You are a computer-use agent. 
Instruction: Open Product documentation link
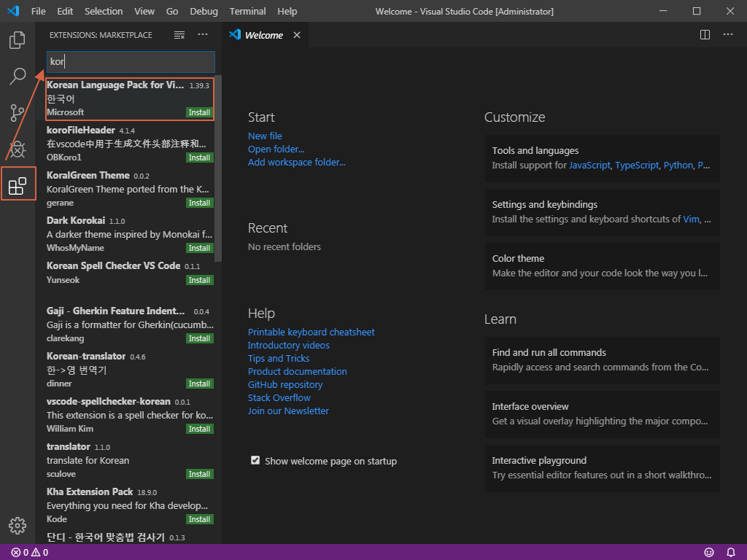click(x=298, y=371)
